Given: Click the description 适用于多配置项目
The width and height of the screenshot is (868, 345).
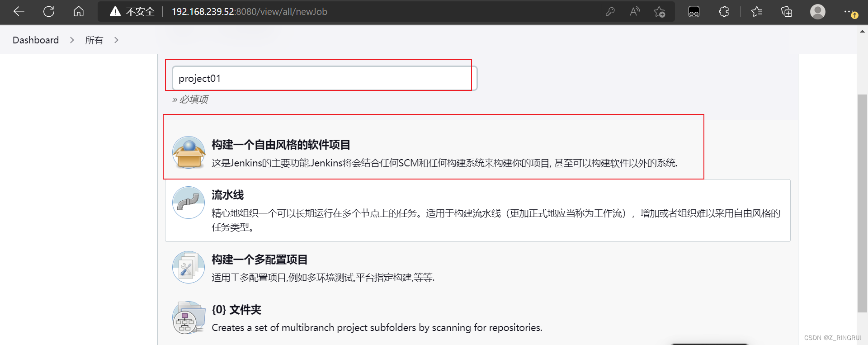Looking at the screenshot, I should pyautogui.click(x=323, y=278).
